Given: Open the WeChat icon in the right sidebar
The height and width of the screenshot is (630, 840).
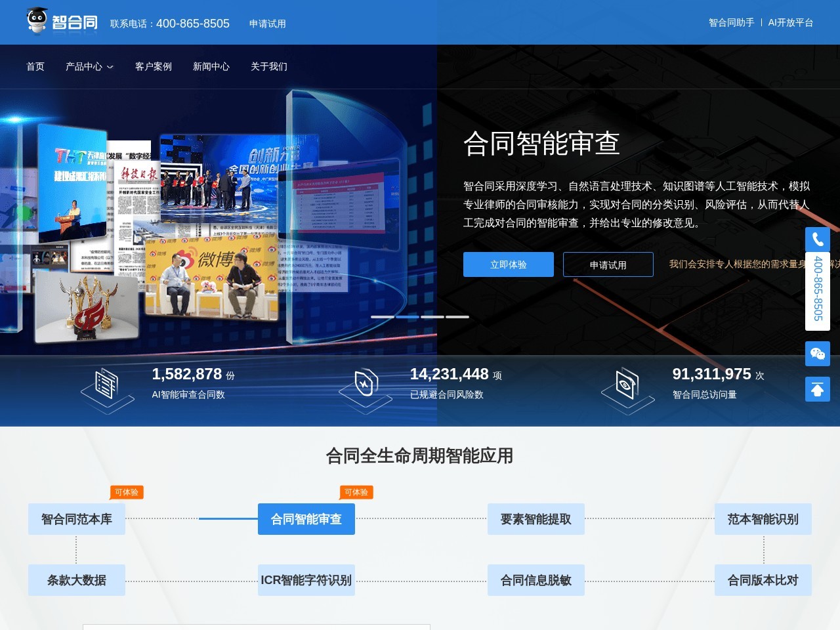Looking at the screenshot, I should (818, 354).
